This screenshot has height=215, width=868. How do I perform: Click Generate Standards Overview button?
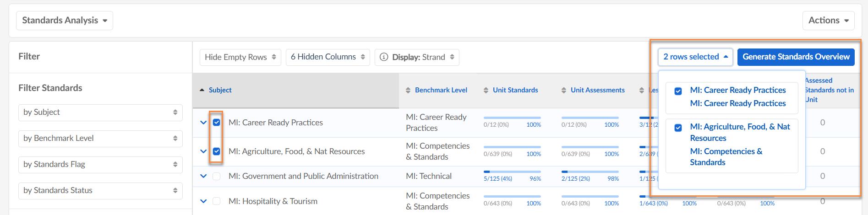coord(796,57)
